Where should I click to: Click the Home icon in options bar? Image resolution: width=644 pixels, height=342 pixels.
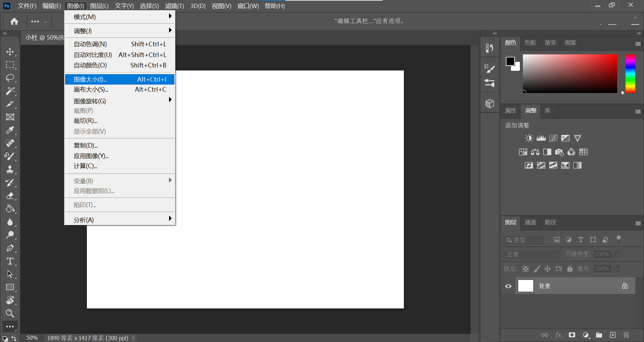click(x=14, y=21)
